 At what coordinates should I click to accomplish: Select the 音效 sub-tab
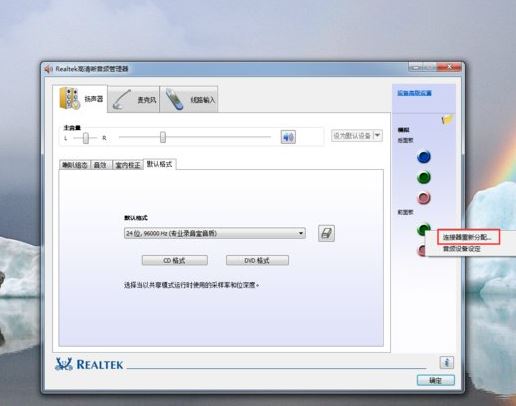101,165
